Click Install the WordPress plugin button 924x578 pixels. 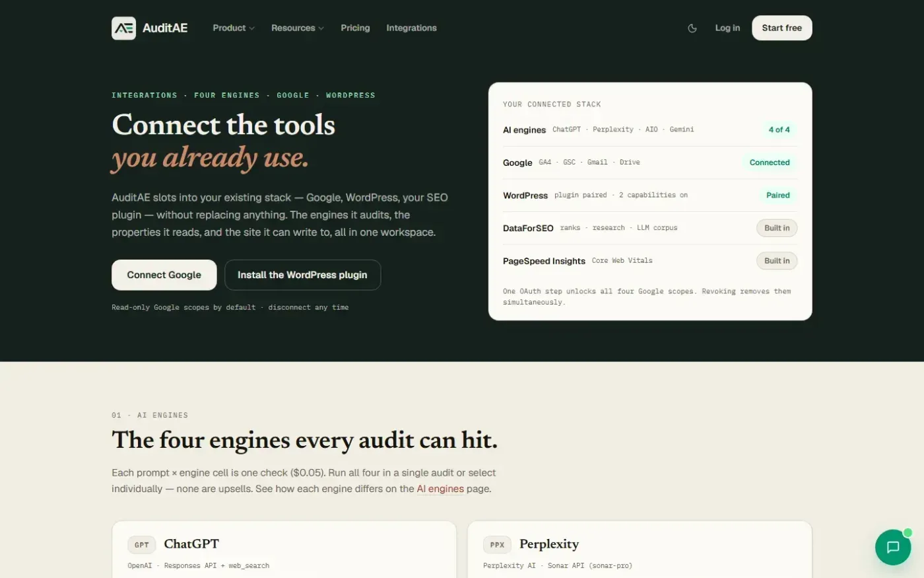(302, 275)
